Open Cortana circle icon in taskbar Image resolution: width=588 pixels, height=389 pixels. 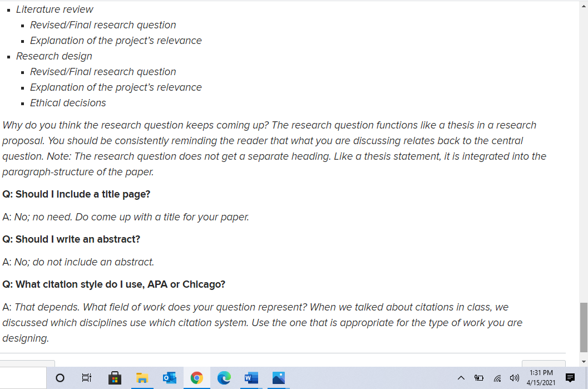[60, 378]
